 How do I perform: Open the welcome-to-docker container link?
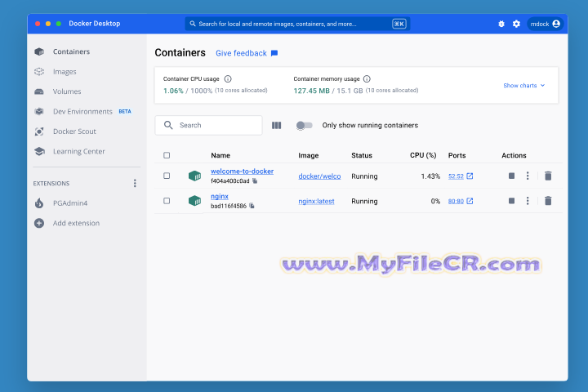click(242, 171)
